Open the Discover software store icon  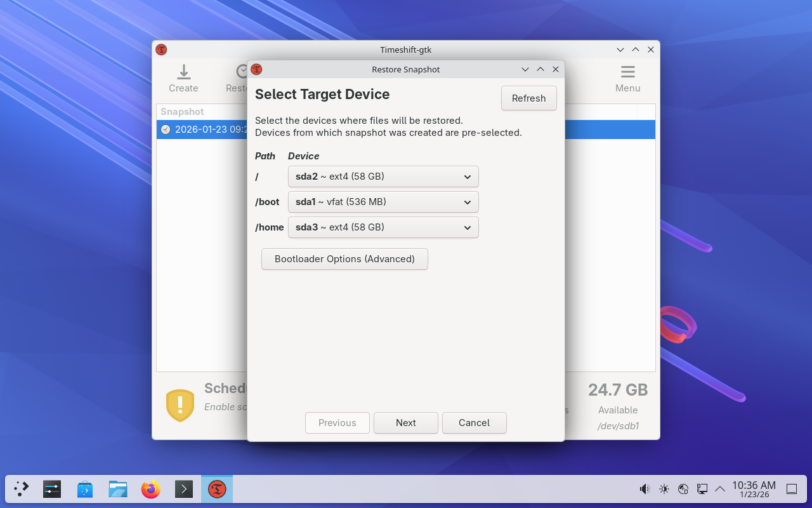[85, 489]
